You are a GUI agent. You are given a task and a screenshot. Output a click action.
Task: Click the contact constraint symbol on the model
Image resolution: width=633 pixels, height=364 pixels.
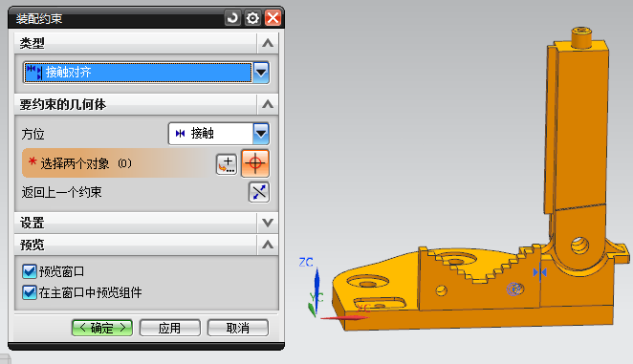point(539,272)
